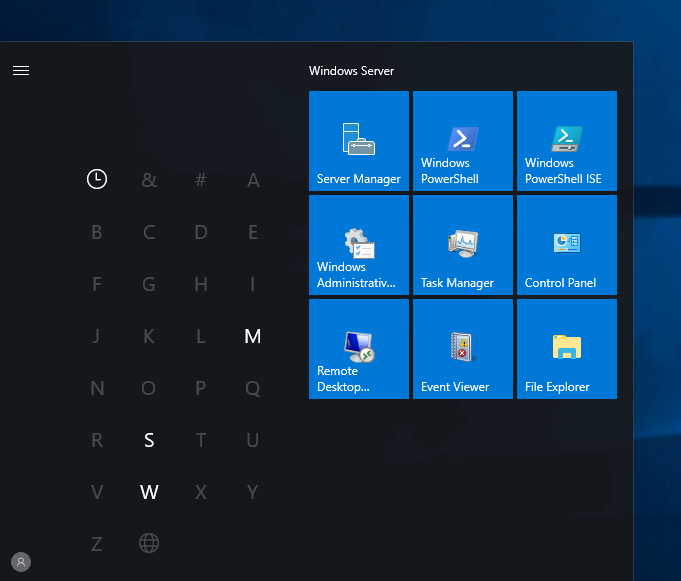The width and height of the screenshot is (681, 581).
Task: Click the ampersand symbol group
Action: [149, 180]
